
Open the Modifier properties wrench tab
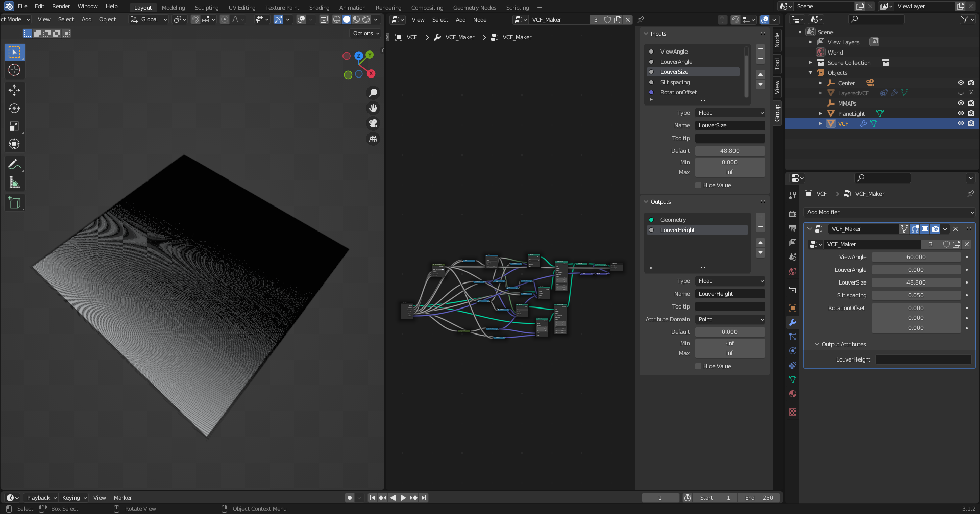pos(793,322)
